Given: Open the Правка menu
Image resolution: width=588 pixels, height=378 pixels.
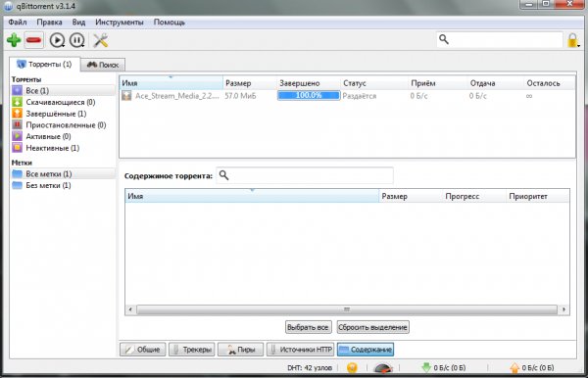Looking at the screenshot, I should 49,23.
